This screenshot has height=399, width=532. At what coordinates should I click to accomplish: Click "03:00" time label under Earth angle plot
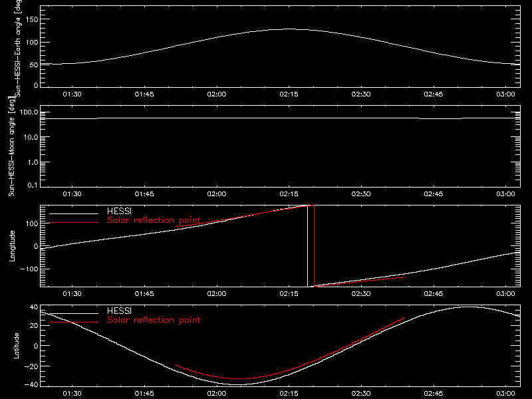[x=505, y=94]
